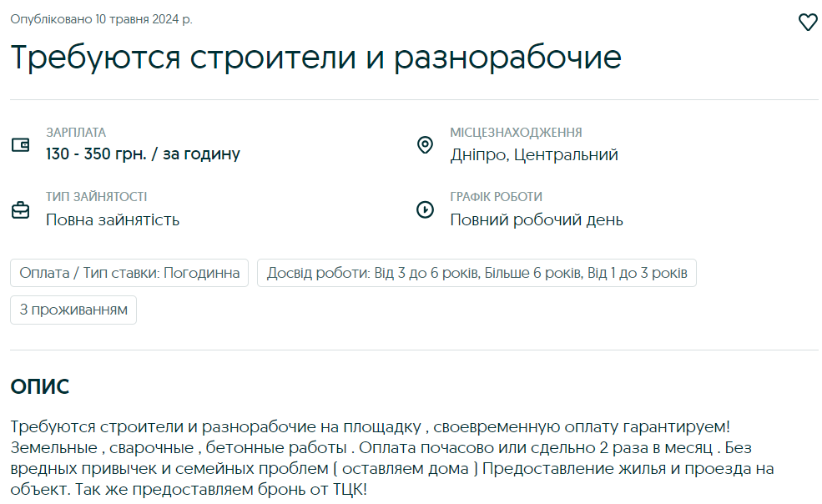Click the 'ЗАРПЛАТА' label
Screen dimensions: 822x504
(76, 132)
